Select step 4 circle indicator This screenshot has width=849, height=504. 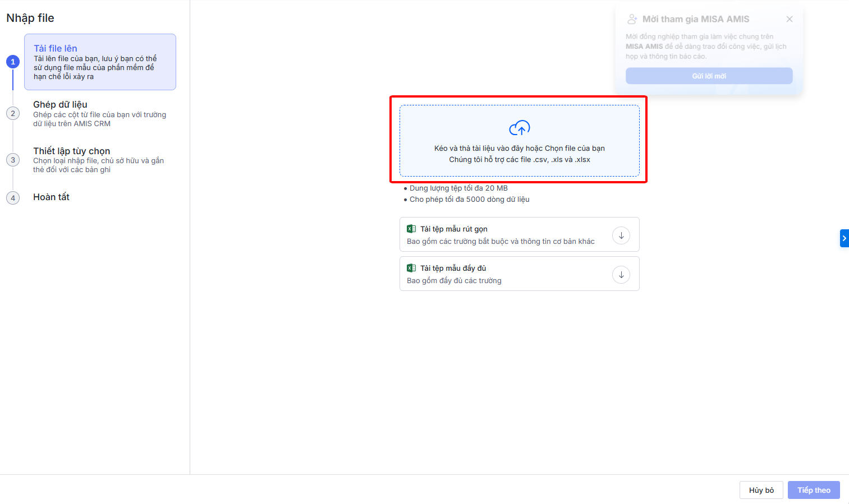[13, 198]
